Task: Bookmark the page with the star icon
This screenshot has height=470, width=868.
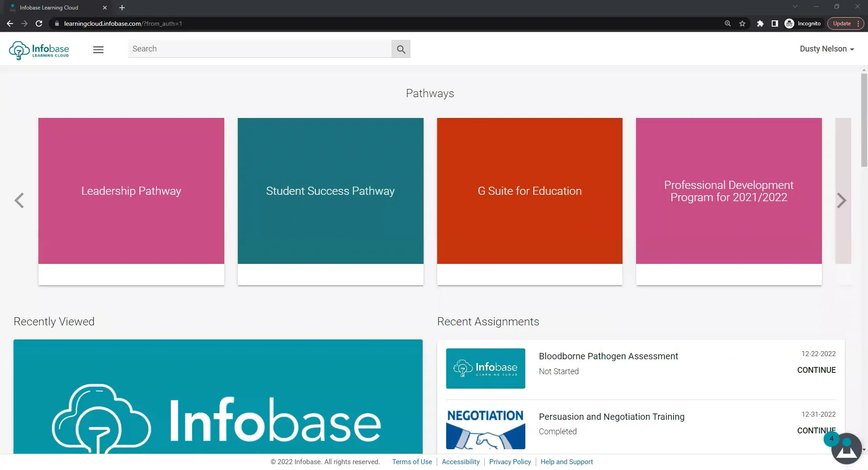Action: (742, 23)
